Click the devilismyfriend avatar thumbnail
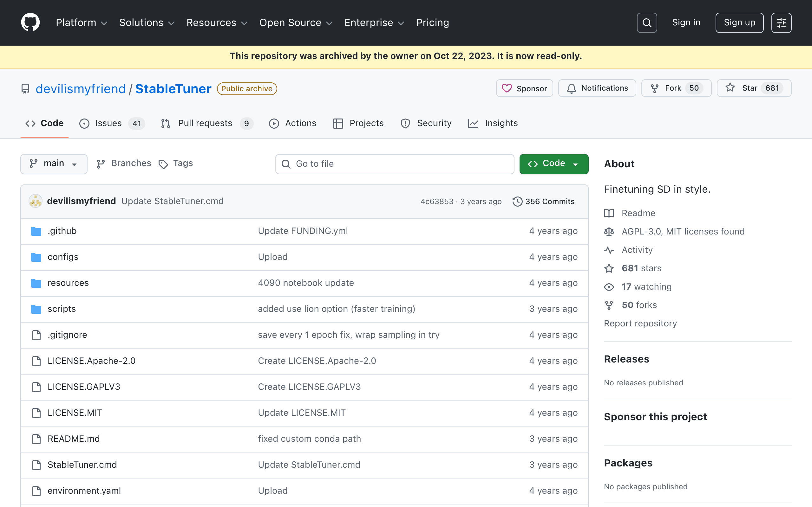 click(x=36, y=201)
